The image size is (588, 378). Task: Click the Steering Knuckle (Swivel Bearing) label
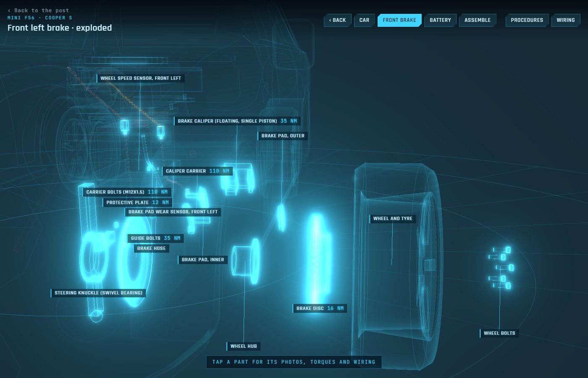[x=98, y=293]
